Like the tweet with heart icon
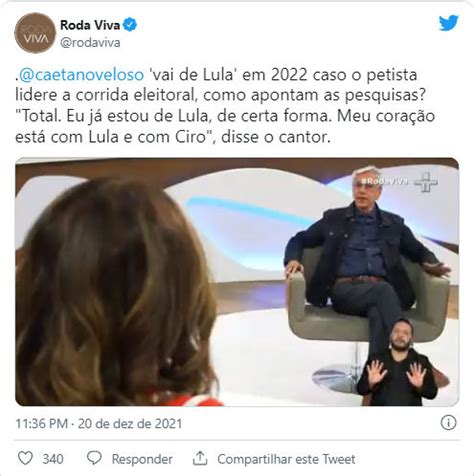474x476 pixels. pyautogui.click(x=25, y=458)
